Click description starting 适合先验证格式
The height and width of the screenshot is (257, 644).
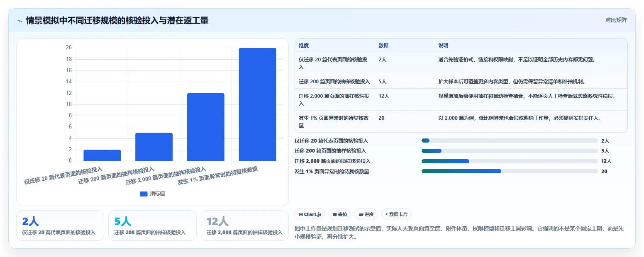tap(517, 60)
